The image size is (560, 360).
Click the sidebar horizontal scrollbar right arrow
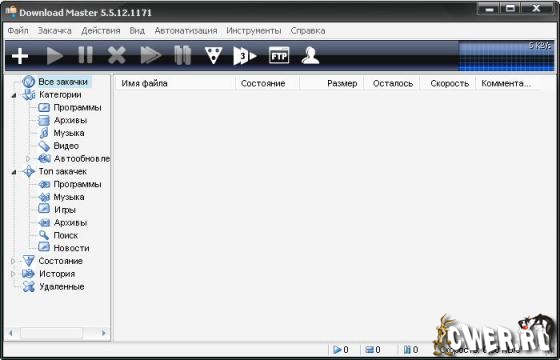point(104,333)
